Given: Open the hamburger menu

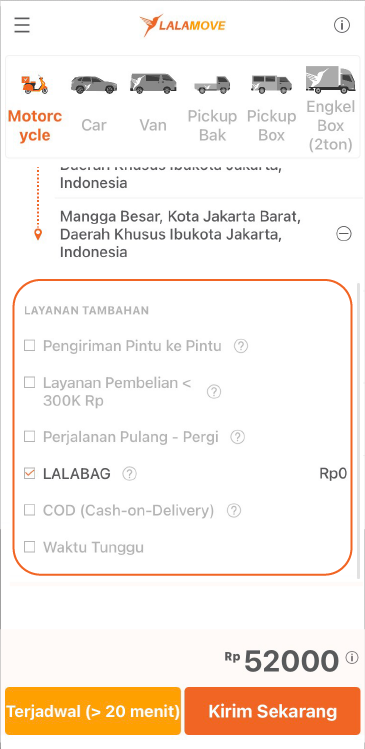Looking at the screenshot, I should click(22, 25).
